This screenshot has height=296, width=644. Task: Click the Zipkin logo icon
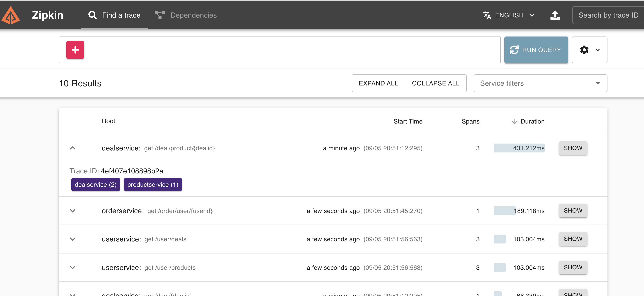pyautogui.click(x=10, y=15)
